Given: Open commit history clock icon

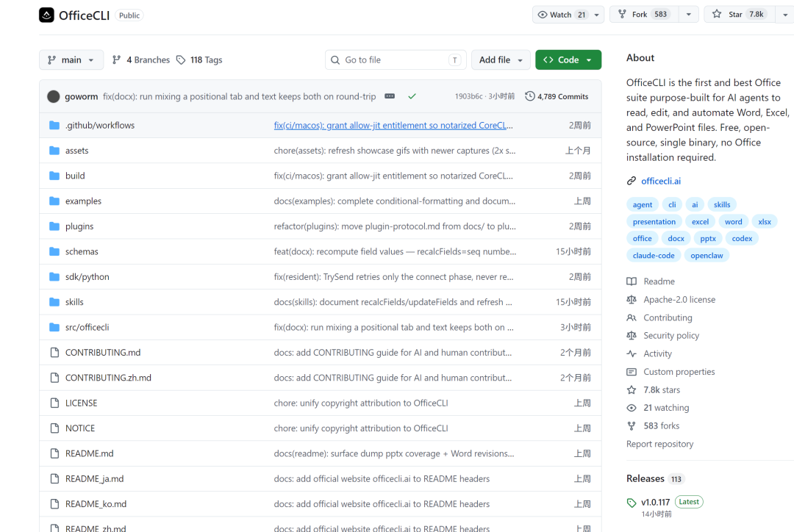Looking at the screenshot, I should tap(529, 96).
